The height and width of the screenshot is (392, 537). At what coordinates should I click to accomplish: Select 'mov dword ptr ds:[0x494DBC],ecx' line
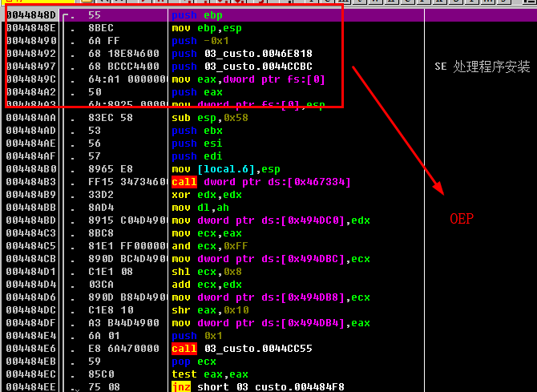(x=271, y=259)
